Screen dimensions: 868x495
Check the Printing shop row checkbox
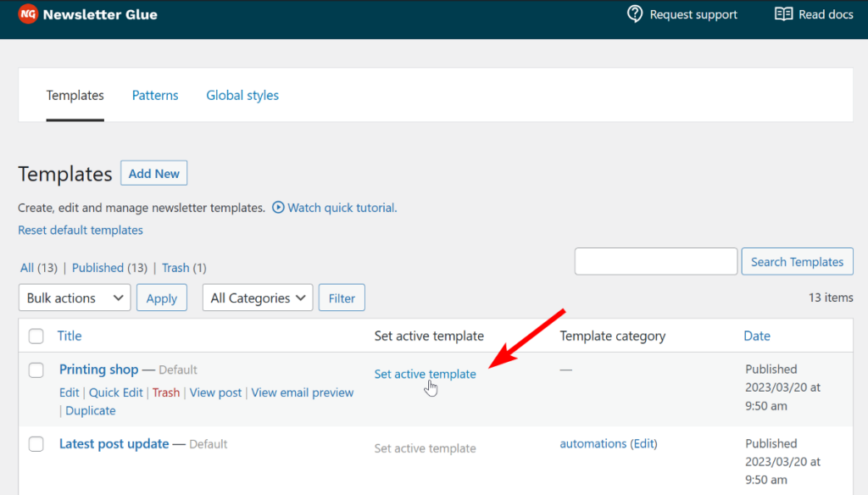coord(36,370)
